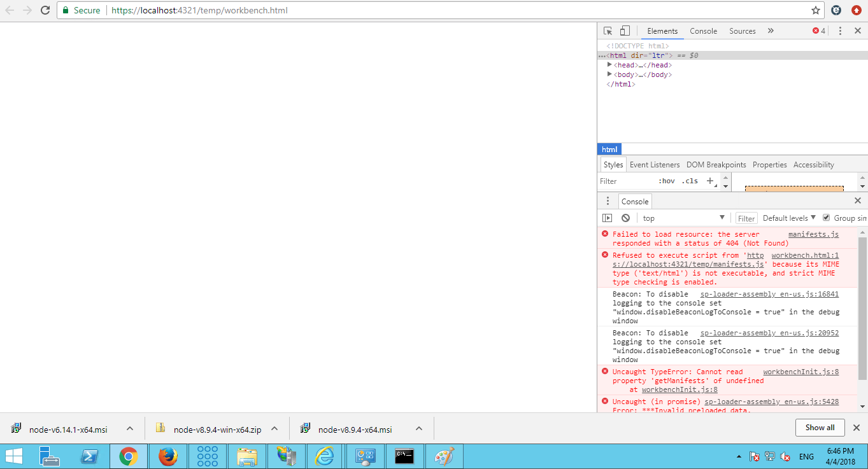This screenshot has height=469, width=868.
Task: Toggle class editing with the .cls button
Action: [x=689, y=181]
